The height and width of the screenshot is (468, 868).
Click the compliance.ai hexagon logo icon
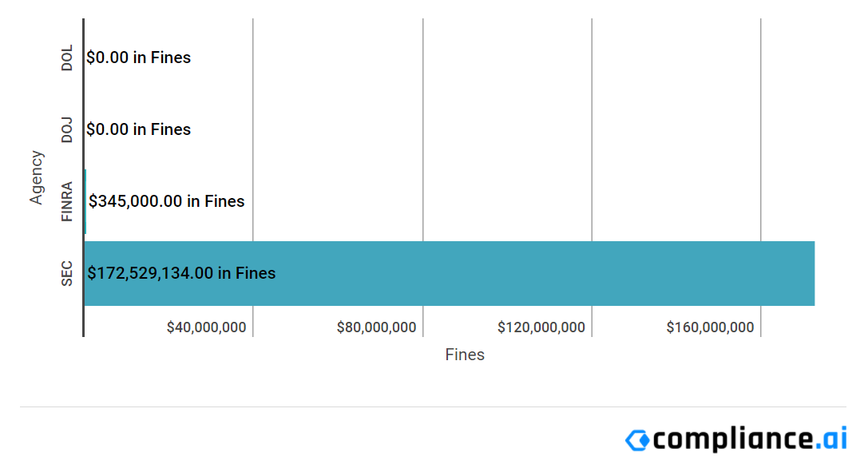point(637,440)
